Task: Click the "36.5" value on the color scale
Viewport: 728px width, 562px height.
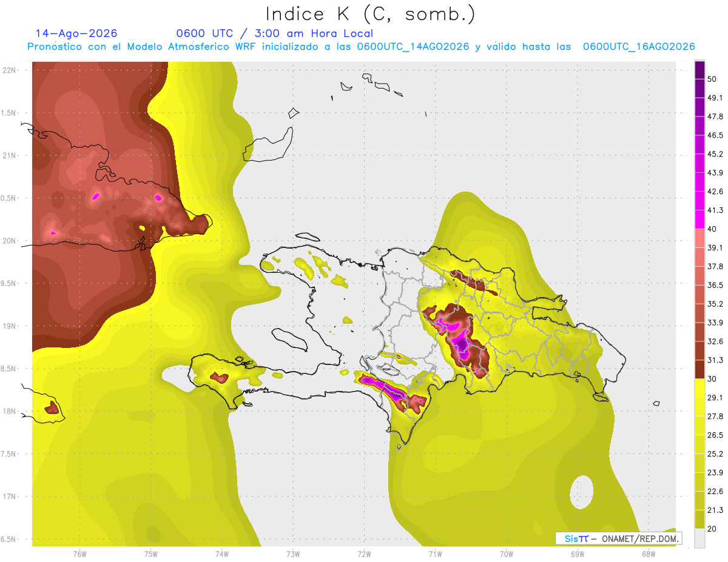Action: point(715,285)
